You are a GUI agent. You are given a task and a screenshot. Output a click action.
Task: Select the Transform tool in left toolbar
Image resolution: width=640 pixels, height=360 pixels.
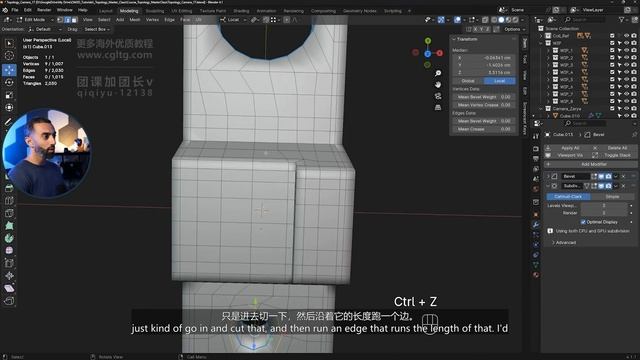(x=9, y=107)
